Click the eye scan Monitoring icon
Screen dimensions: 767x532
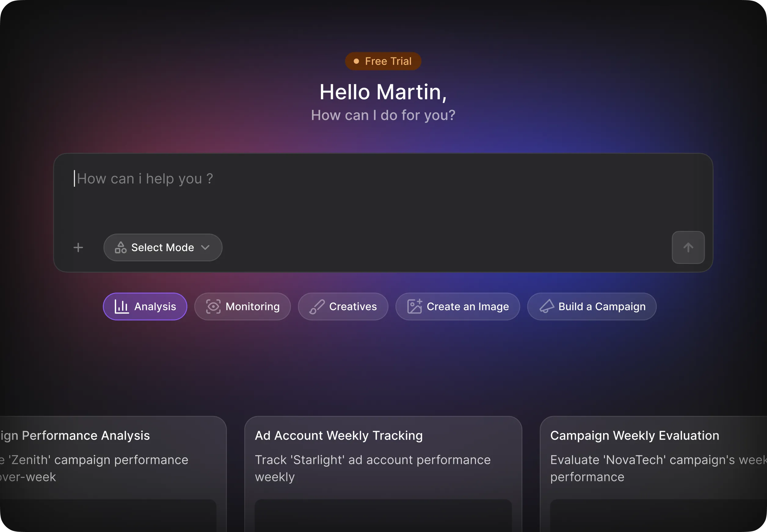pos(213,306)
